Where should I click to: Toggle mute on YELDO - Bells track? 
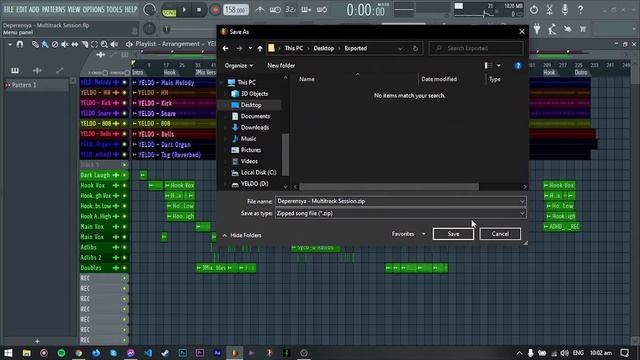click(x=124, y=134)
